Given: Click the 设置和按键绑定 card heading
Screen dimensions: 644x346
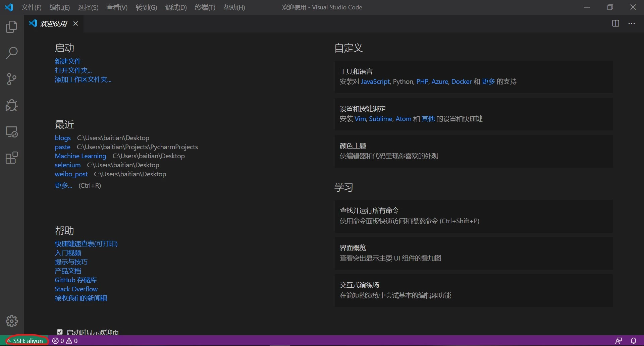Looking at the screenshot, I should (363, 109).
